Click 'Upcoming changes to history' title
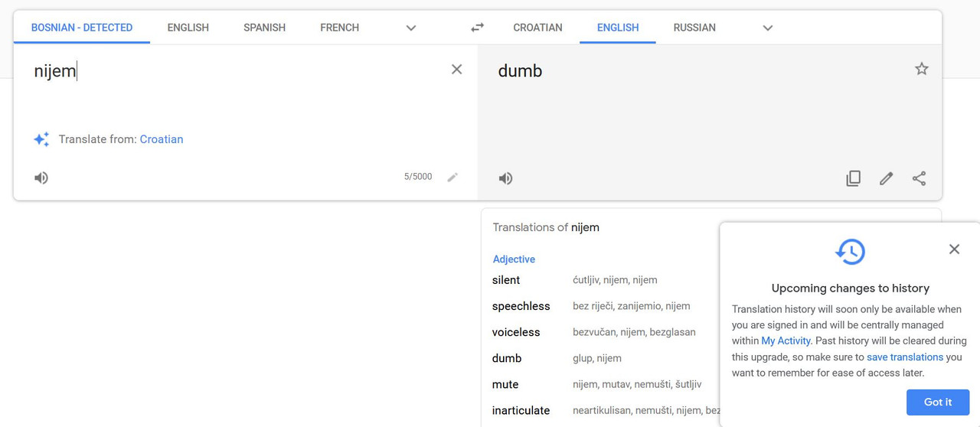The height and width of the screenshot is (427, 980). click(851, 288)
